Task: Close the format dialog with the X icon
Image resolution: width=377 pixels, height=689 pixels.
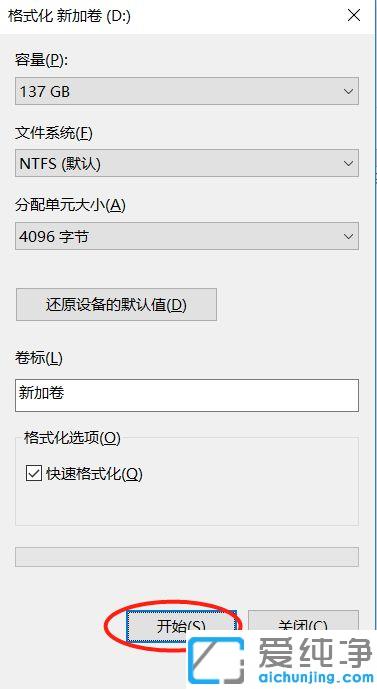Action: pyautogui.click(x=354, y=16)
